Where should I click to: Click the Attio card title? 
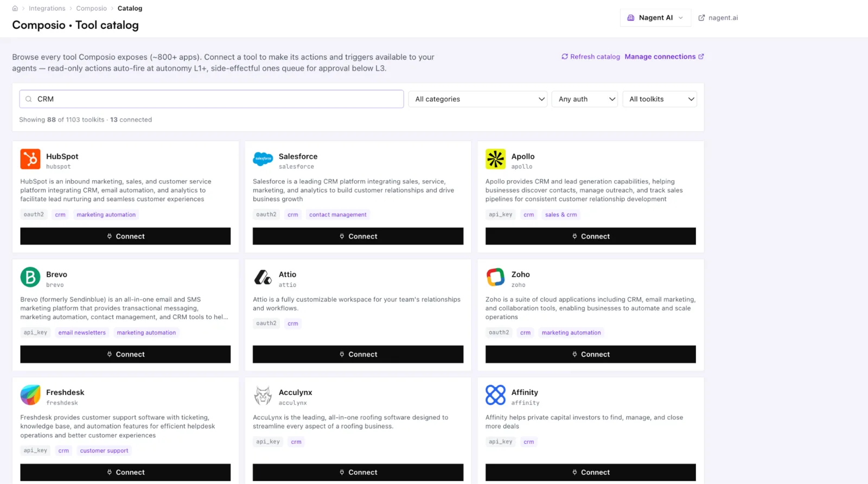[x=288, y=275]
